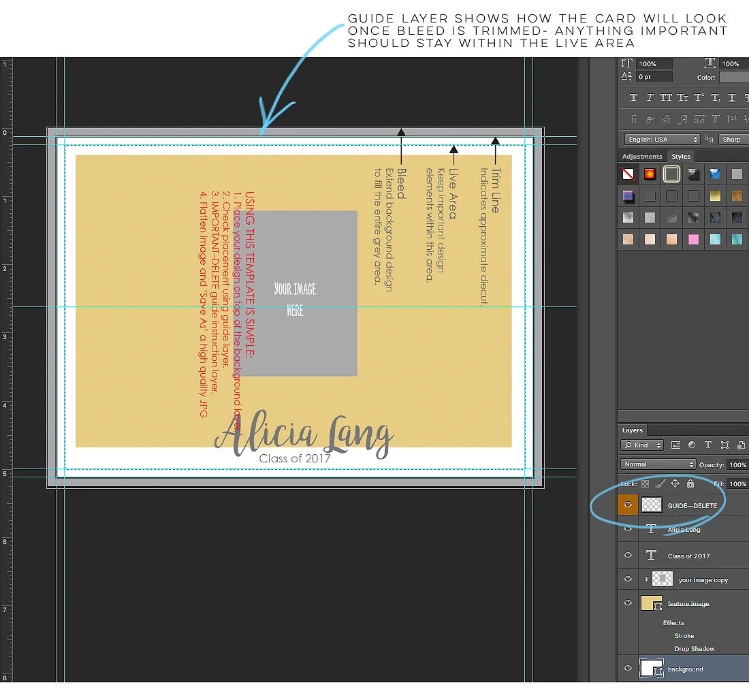Image resolution: width=749 pixels, height=700 pixels.
Task: Select the Layers panel tab
Action: 632,430
